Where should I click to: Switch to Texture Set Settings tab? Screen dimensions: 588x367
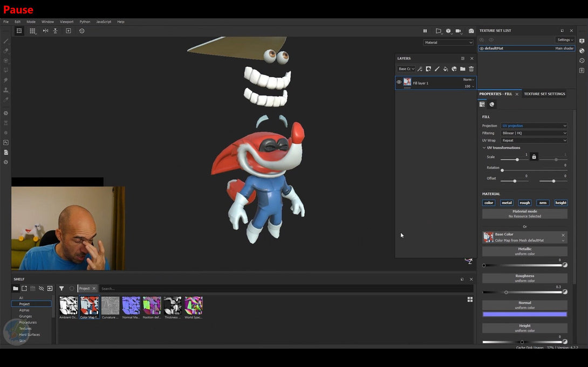[544, 94]
